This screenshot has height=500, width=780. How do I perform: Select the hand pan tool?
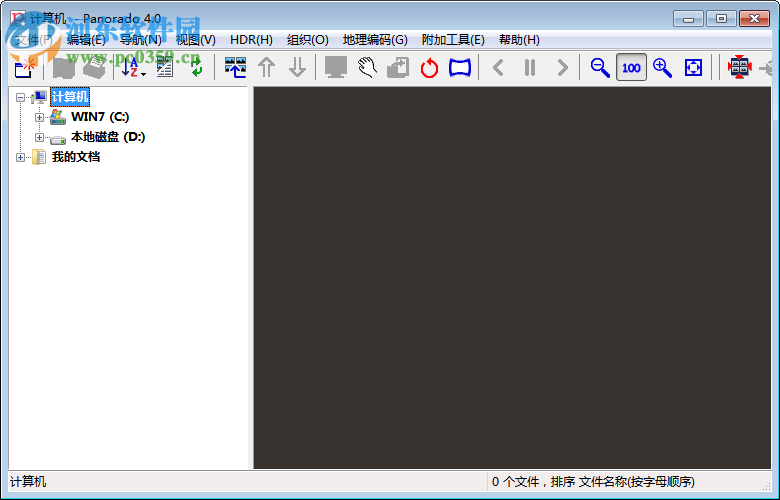pos(367,68)
